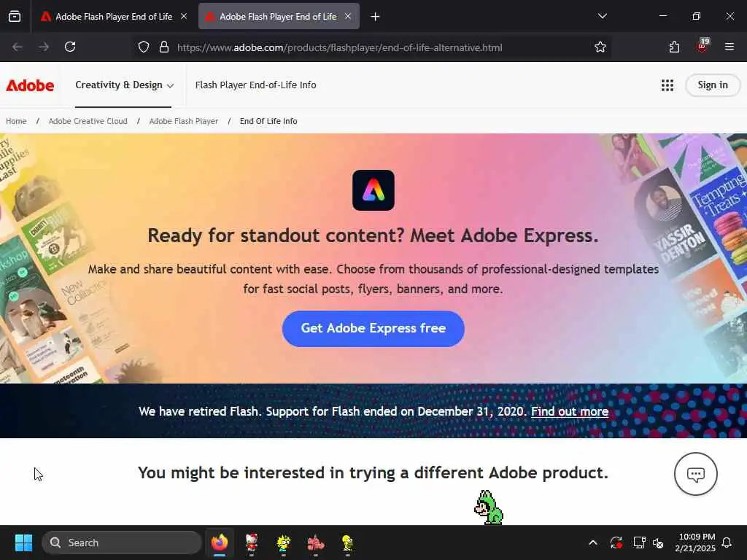This screenshot has width=747, height=560.
Task: Show hidden icons in the system tray
Action: pos(592,542)
